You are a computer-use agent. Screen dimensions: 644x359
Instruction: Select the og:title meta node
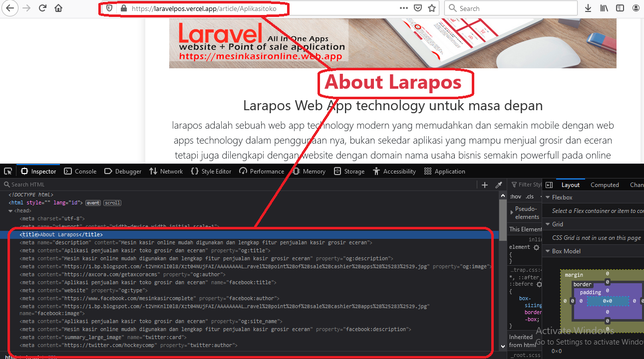(x=145, y=250)
